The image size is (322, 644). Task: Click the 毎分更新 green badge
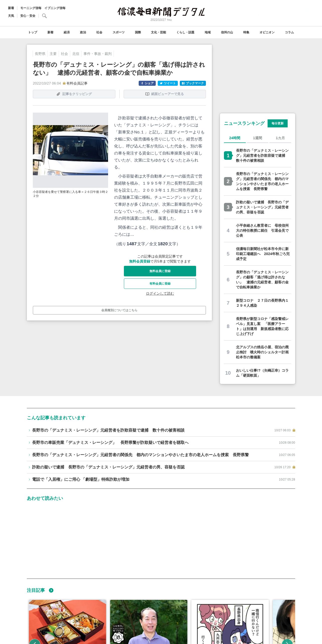[278, 123]
